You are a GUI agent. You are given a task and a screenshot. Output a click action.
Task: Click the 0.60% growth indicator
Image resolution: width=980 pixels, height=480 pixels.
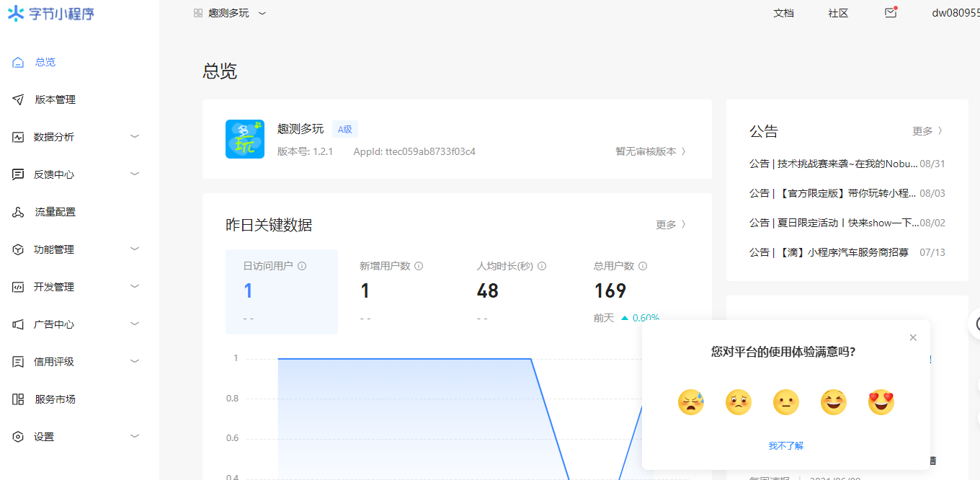click(x=641, y=318)
